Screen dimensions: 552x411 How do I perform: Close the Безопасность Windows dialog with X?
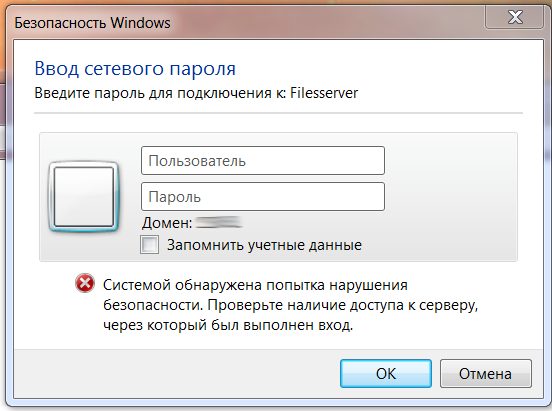[x=515, y=17]
